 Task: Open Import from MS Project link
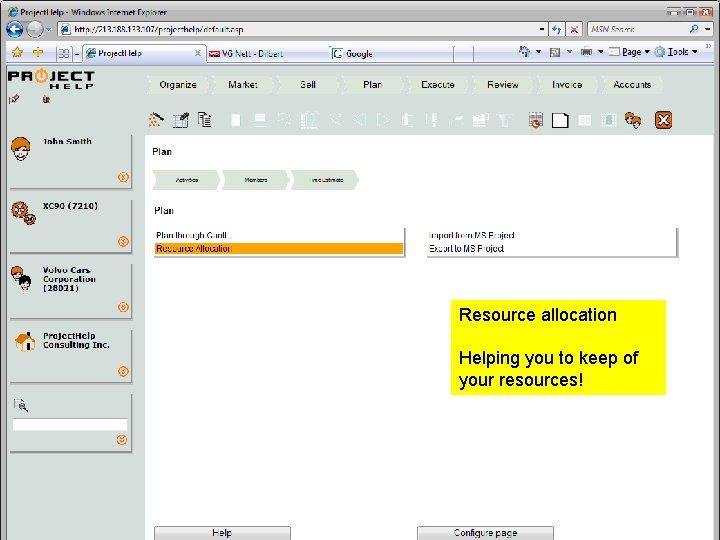(472, 235)
